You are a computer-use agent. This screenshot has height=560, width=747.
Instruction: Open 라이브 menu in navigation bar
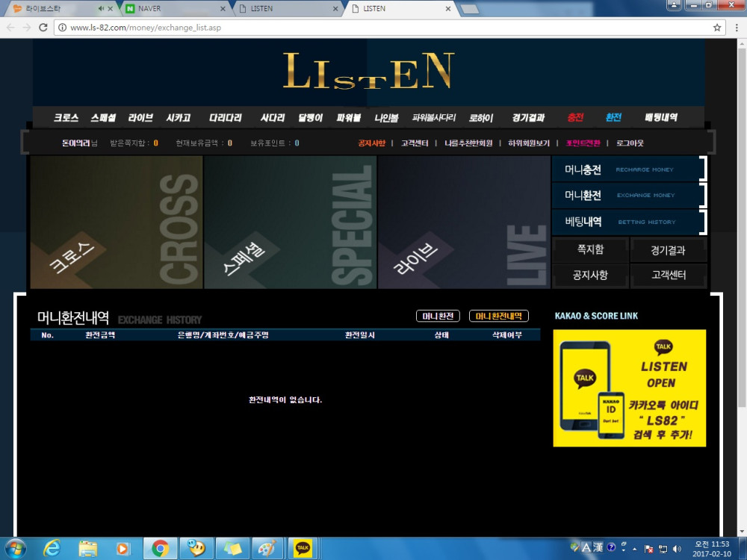click(140, 118)
